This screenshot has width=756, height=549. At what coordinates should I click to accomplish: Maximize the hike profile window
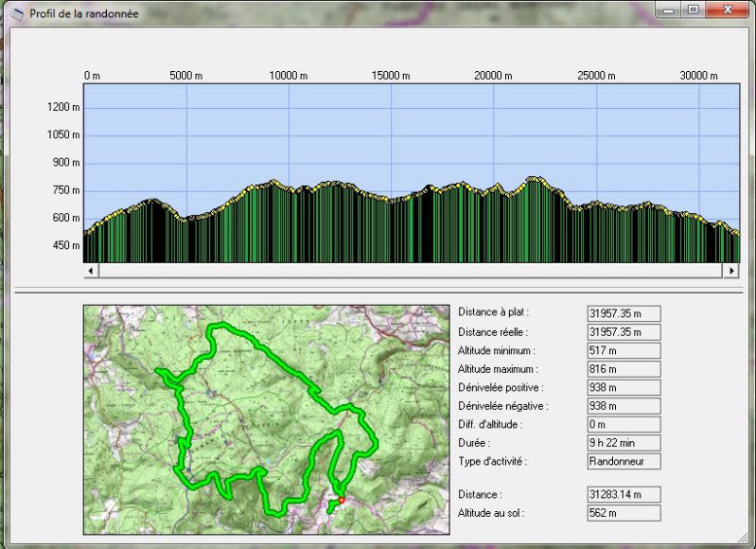pos(695,10)
